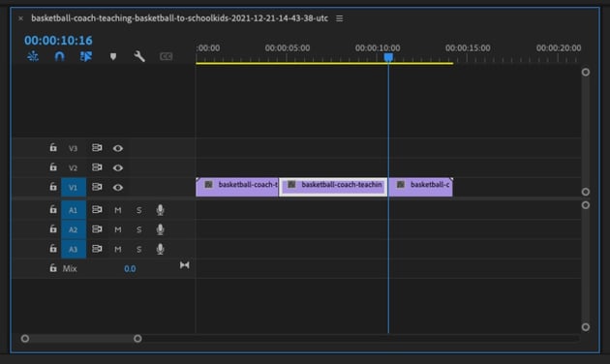
Task: Click top handle of audio vertical scrollbar
Action: pyautogui.click(x=586, y=205)
